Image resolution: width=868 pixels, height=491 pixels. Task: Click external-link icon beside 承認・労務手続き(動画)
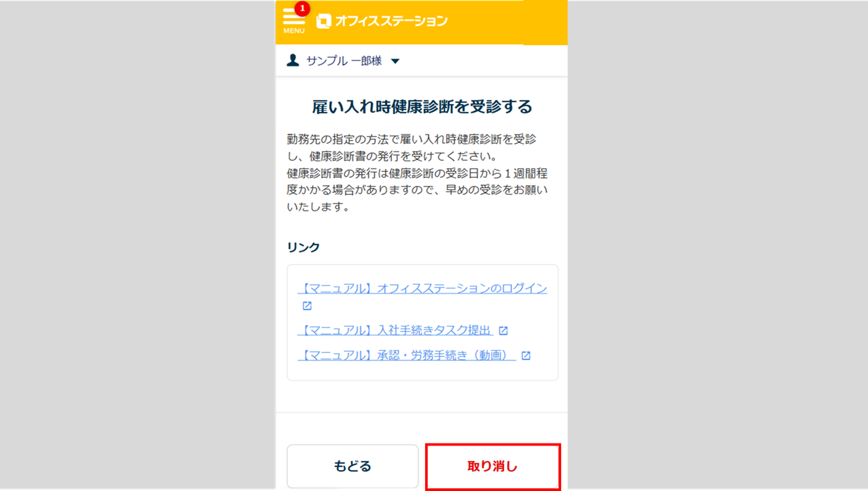(x=526, y=355)
